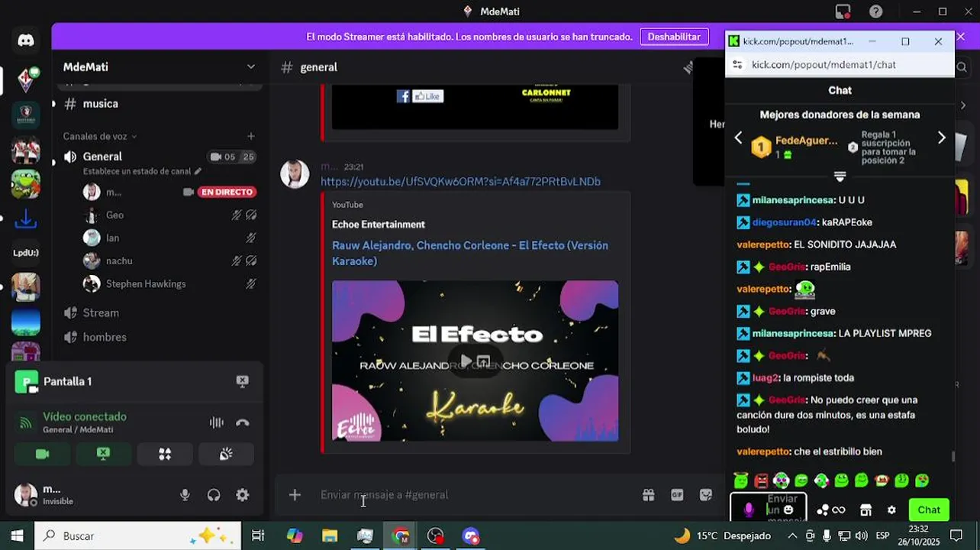980x550 pixels.
Task: Go to next top donor in Kick chat
Action: (x=941, y=137)
